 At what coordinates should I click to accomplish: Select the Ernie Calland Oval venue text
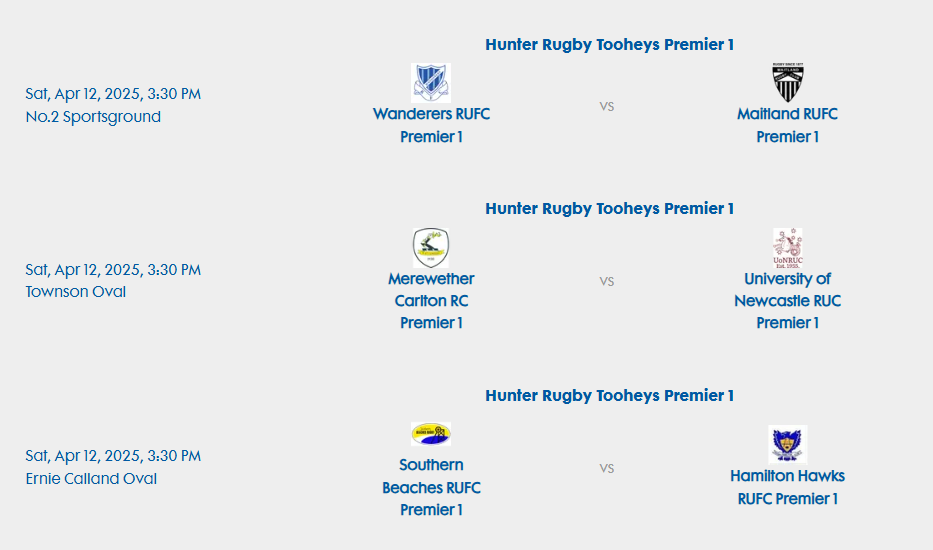tap(91, 479)
